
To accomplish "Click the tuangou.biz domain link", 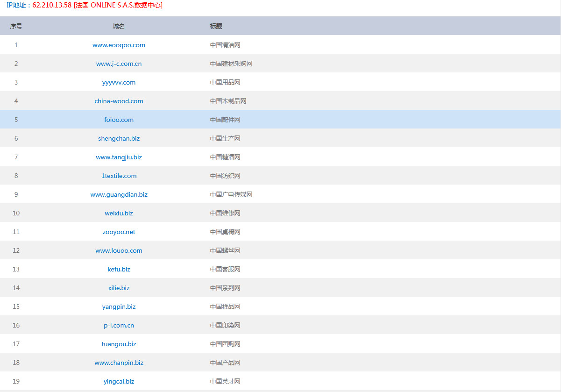I will pyautogui.click(x=119, y=344).
